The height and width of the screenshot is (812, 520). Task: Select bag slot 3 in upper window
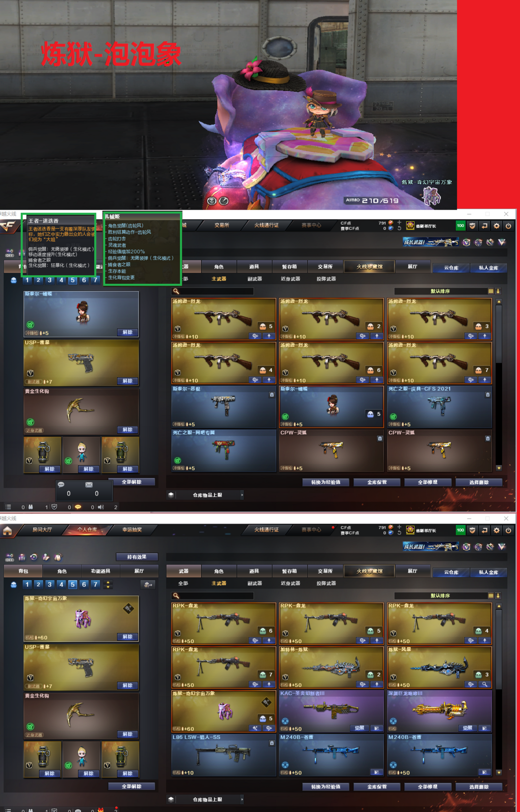[50, 280]
